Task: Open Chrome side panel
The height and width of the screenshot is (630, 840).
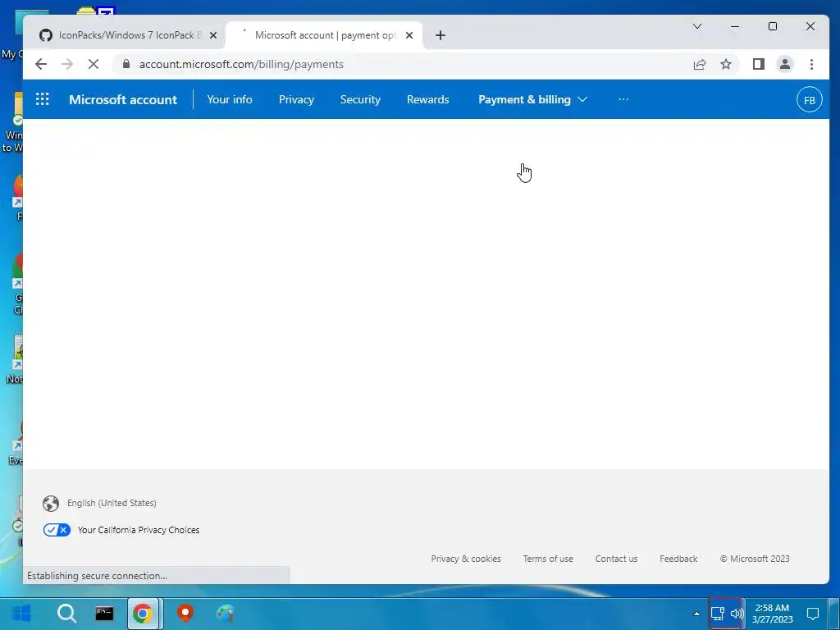Action: point(759,64)
